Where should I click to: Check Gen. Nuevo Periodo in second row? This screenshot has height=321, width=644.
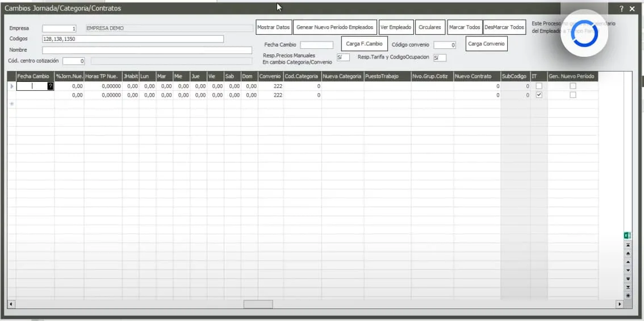(572, 94)
